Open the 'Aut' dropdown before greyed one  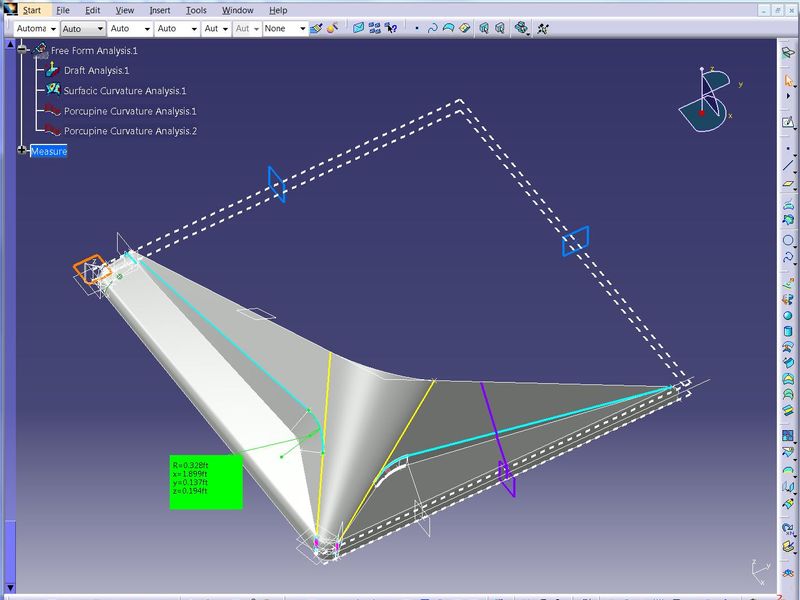[216, 29]
